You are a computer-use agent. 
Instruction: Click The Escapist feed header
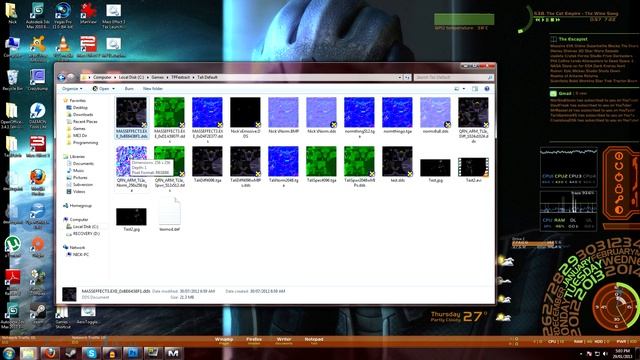(573, 39)
